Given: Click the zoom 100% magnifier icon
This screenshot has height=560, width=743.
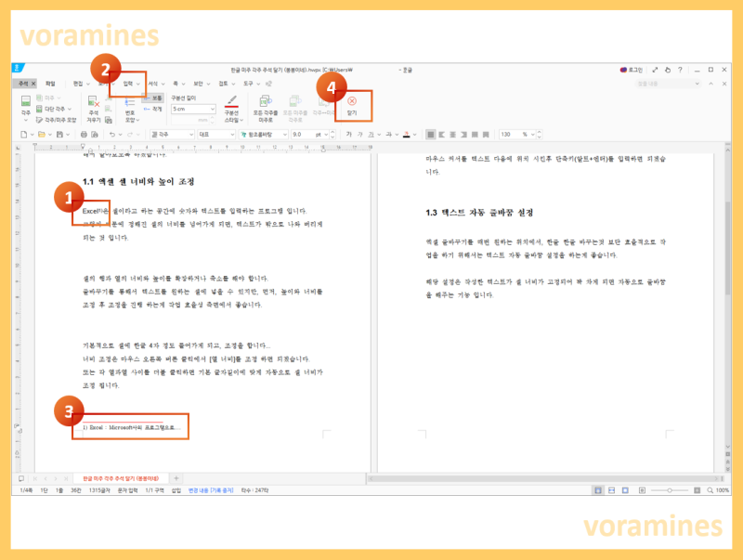Looking at the screenshot, I should tap(710, 490).
